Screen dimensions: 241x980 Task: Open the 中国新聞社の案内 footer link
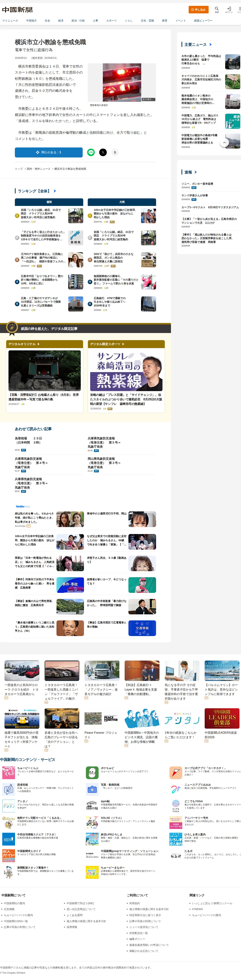tap(14, 903)
